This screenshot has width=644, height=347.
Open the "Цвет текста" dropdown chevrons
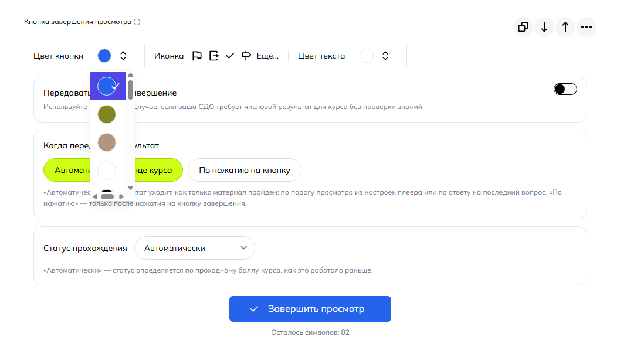pyautogui.click(x=385, y=56)
